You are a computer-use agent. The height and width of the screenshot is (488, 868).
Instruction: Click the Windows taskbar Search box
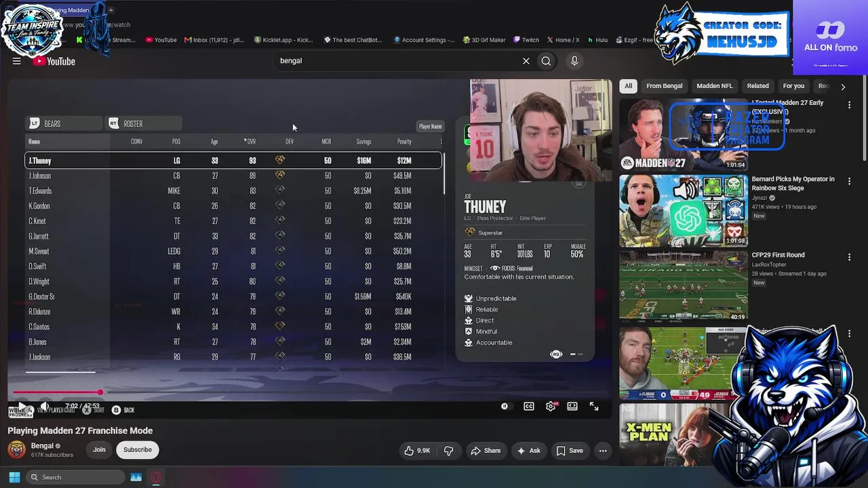click(x=75, y=477)
